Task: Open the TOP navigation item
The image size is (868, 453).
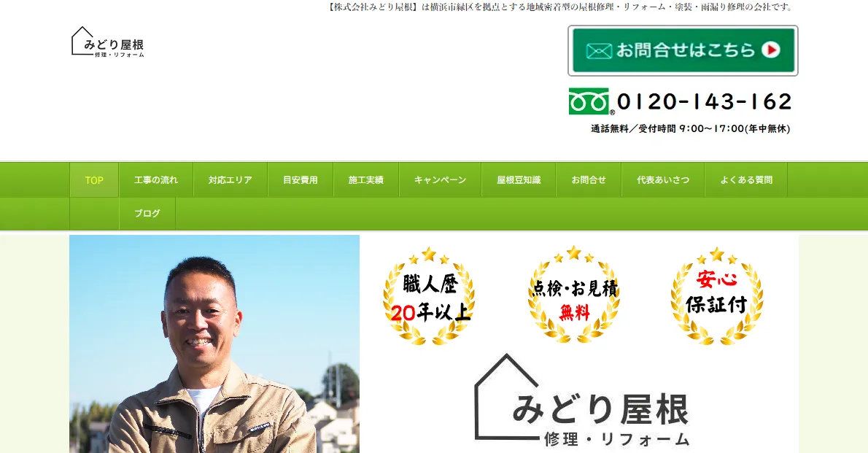Action: pos(94,180)
